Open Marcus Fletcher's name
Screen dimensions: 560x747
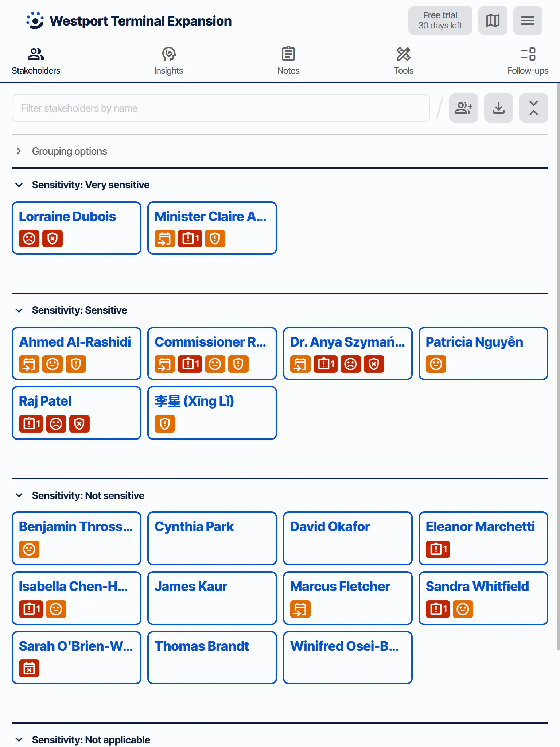pyautogui.click(x=340, y=587)
